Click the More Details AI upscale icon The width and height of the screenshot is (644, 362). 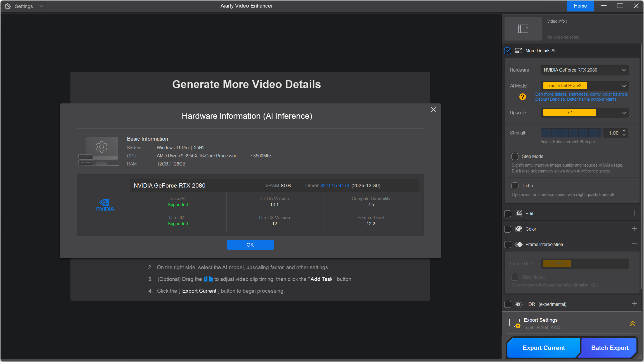519,51
